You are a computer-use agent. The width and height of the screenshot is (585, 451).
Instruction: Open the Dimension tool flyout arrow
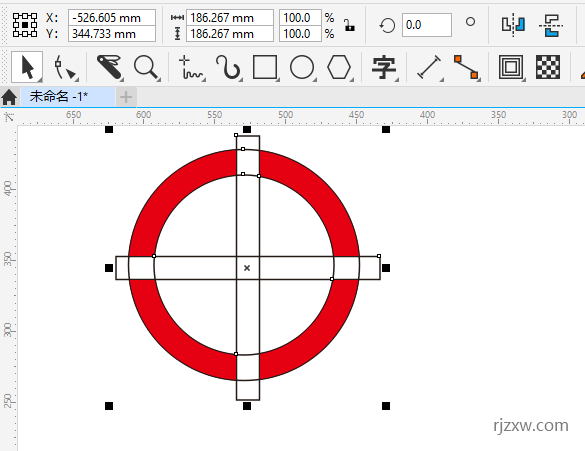click(x=441, y=79)
